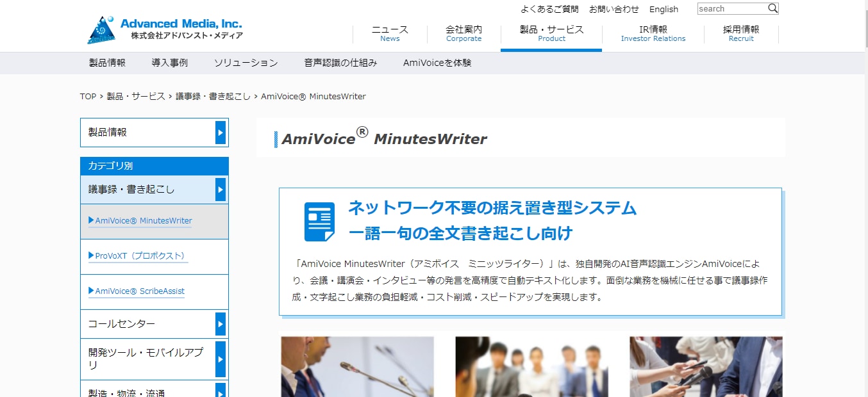Select 導入事例 in the sub navigation
Image resolution: width=868 pixels, height=397 pixels.
tap(170, 63)
